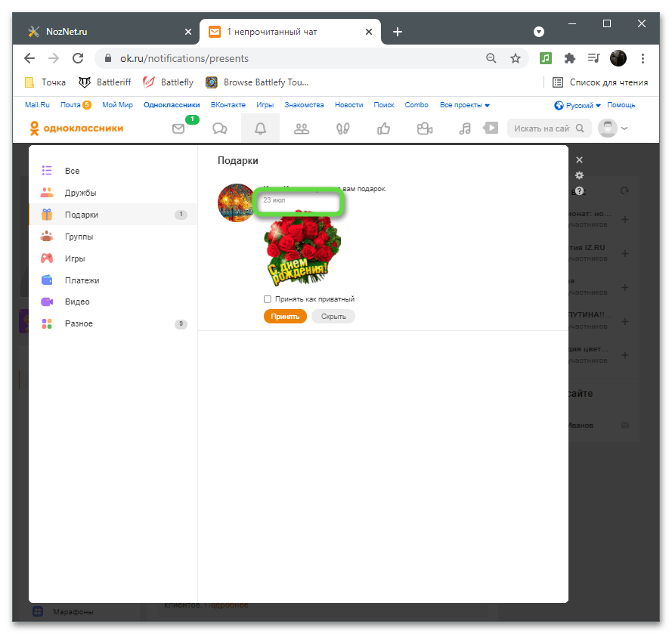Close the notifications panel with X

pyautogui.click(x=580, y=159)
